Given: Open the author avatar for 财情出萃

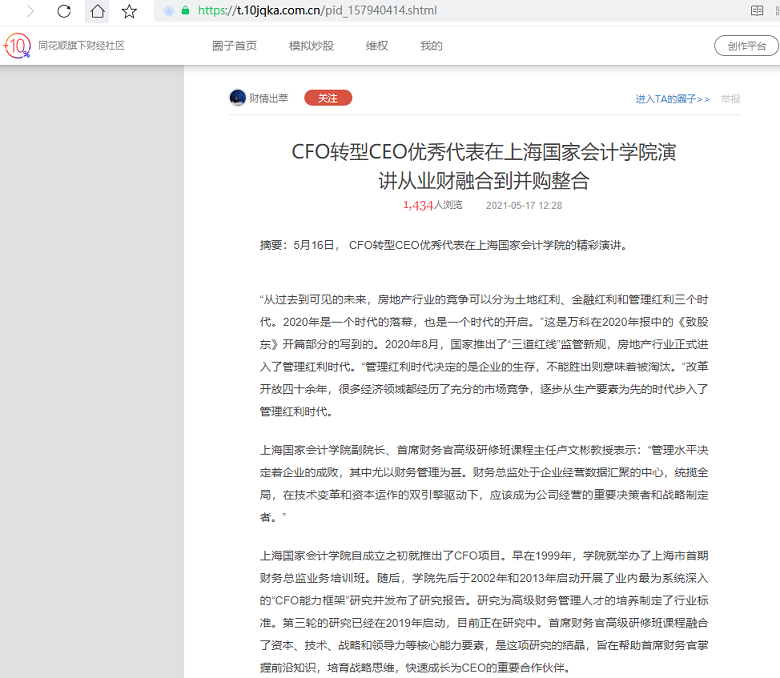Looking at the screenshot, I should 238,98.
